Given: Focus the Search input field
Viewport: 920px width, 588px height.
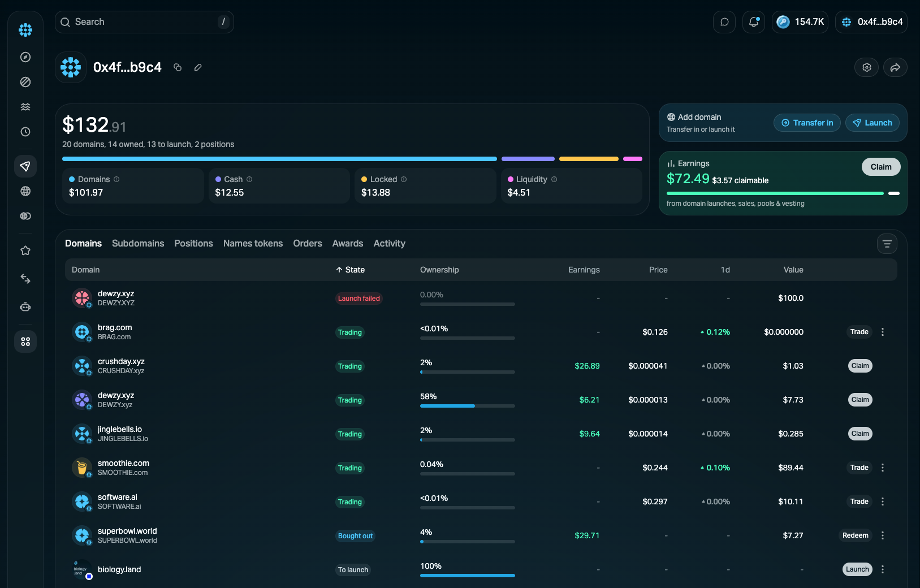Looking at the screenshot, I should click(144, 22).
